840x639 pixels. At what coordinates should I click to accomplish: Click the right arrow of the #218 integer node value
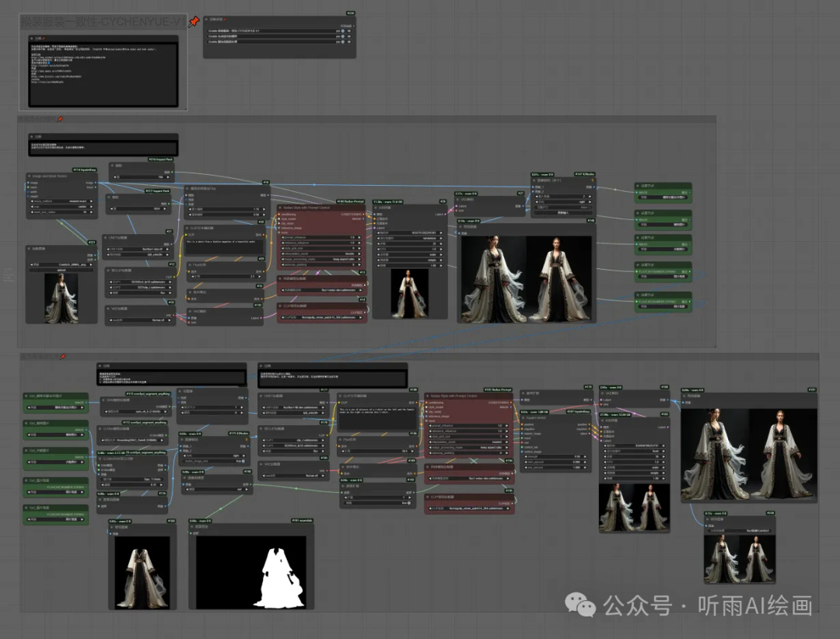click(x=169, y=176)
